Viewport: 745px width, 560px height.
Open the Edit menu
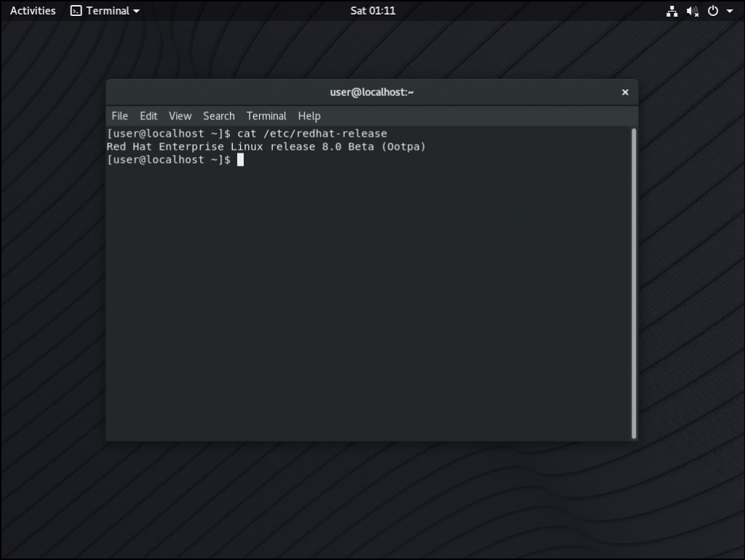coord(148,116)
